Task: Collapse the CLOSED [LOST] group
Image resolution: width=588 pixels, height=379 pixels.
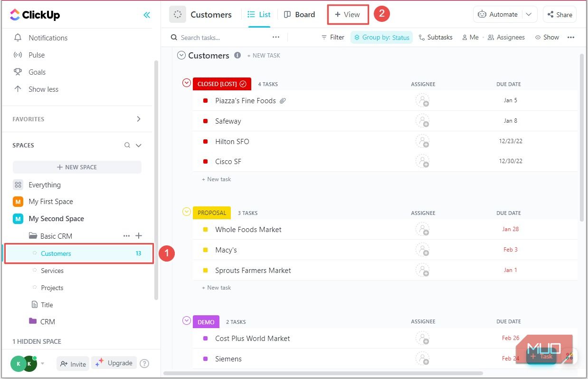Action: tap(187, 83)
